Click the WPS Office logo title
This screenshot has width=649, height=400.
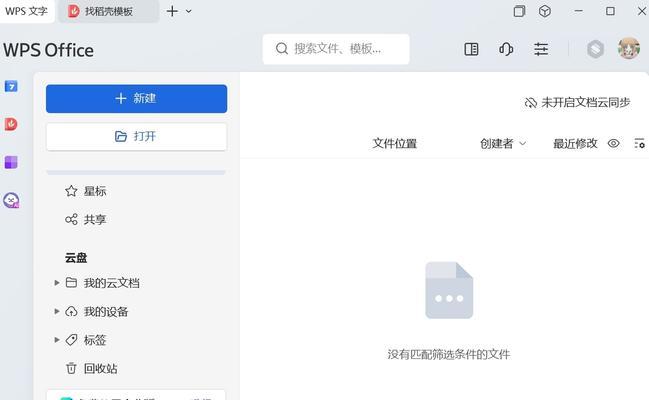coord(48,50)
